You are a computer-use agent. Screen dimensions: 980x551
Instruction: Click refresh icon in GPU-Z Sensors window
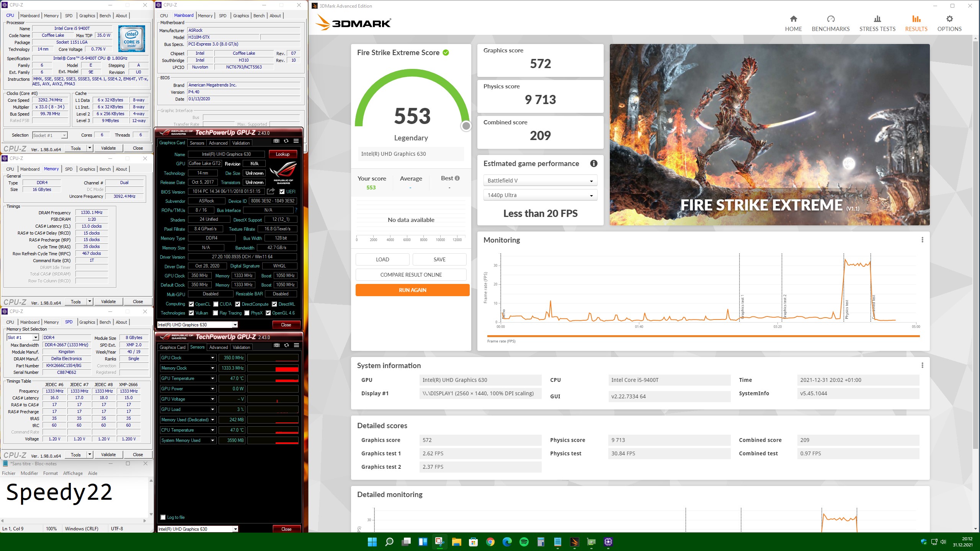click(286, 346)
